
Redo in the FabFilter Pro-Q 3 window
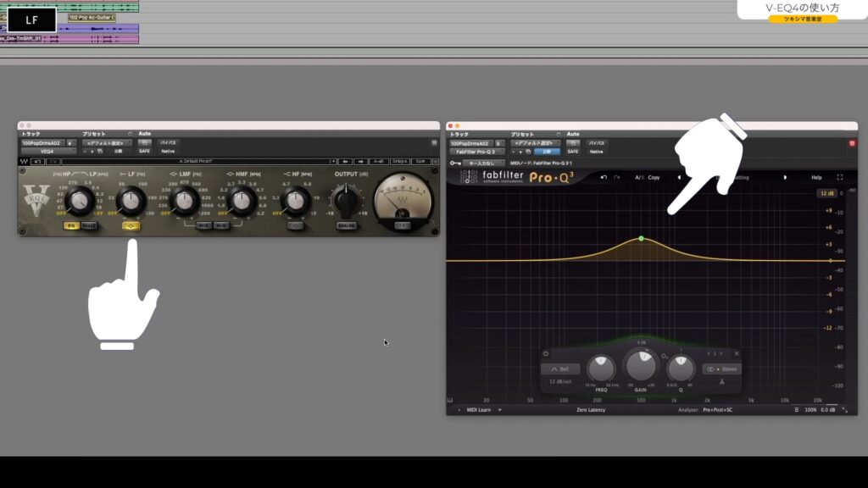617,178
